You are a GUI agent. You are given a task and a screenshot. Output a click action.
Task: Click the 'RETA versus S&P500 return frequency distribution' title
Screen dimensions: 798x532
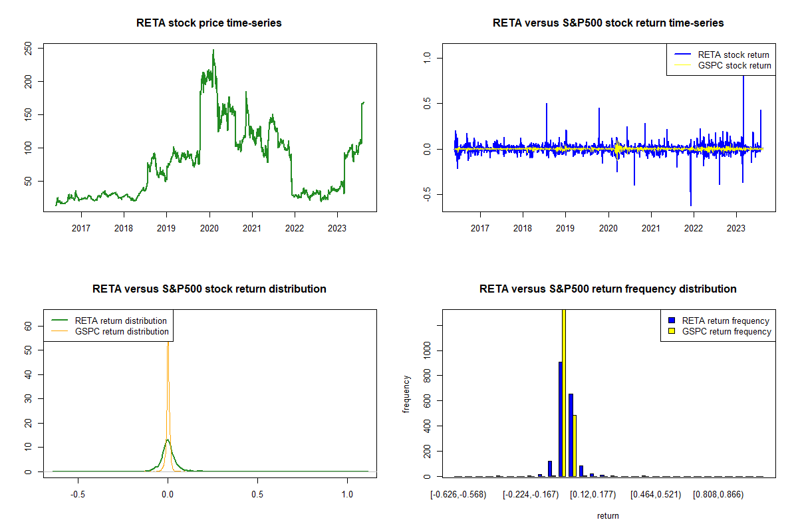point(608,289)
